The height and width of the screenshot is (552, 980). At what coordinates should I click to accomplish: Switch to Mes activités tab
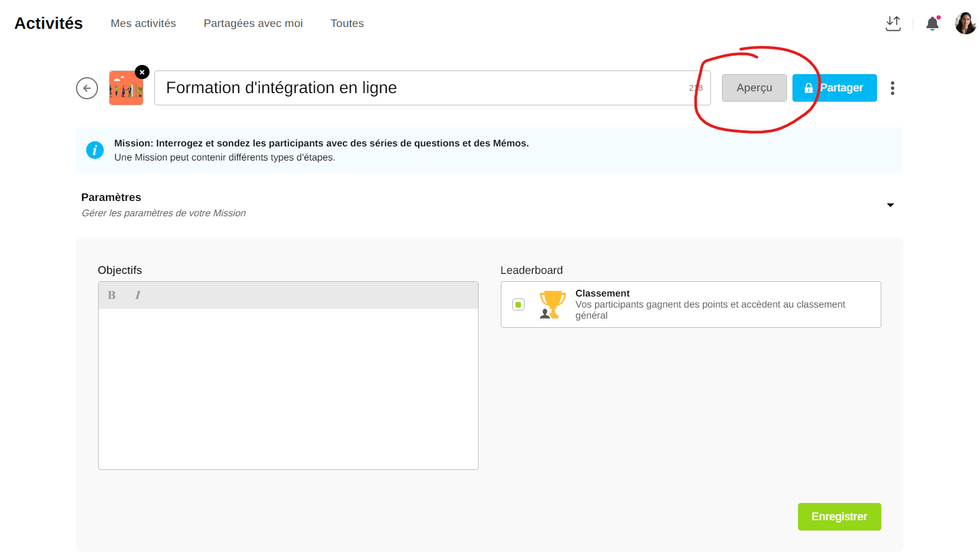point(143,23)
